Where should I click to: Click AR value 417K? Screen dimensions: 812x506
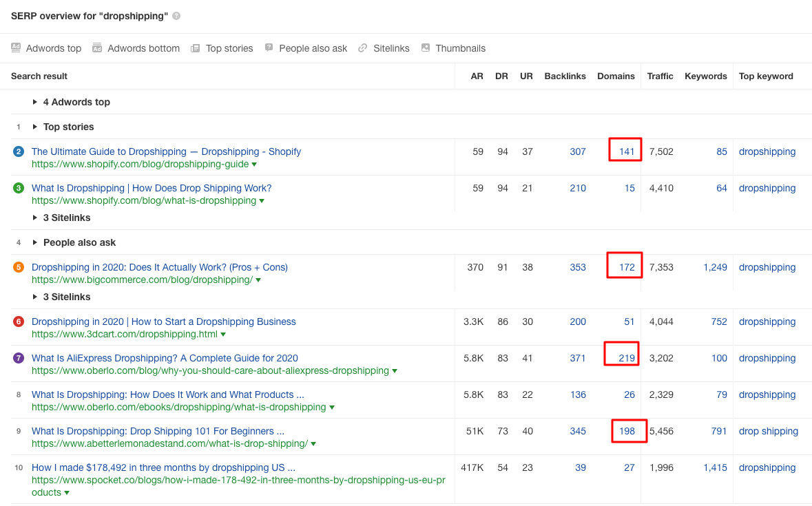point(472,467)
